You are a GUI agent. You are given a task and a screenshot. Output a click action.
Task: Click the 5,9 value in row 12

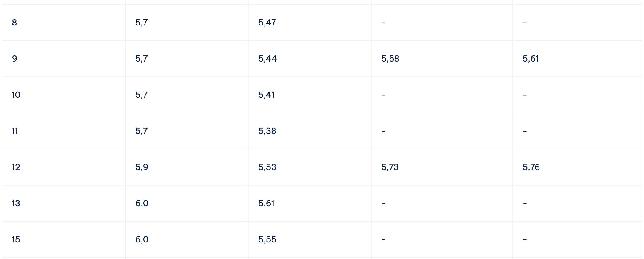point(142,167)
